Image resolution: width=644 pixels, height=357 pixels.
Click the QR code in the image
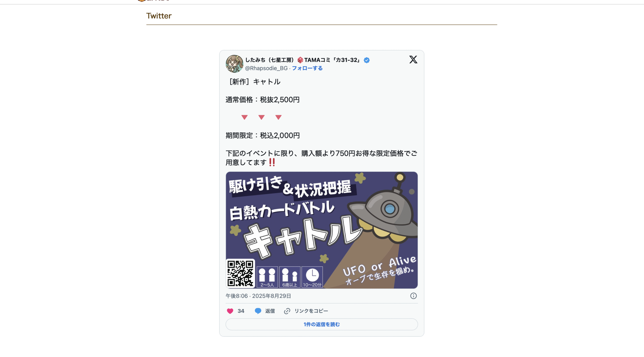tap(240, 273)
